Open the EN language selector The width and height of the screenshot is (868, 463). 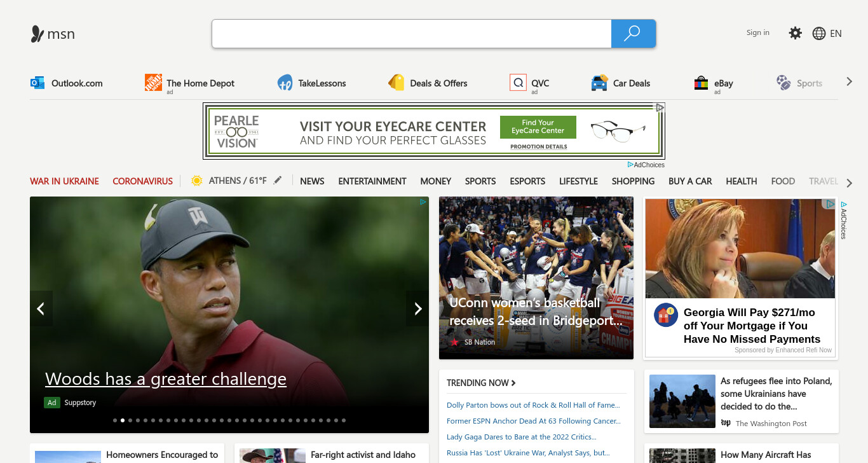(x=836, y=34)
